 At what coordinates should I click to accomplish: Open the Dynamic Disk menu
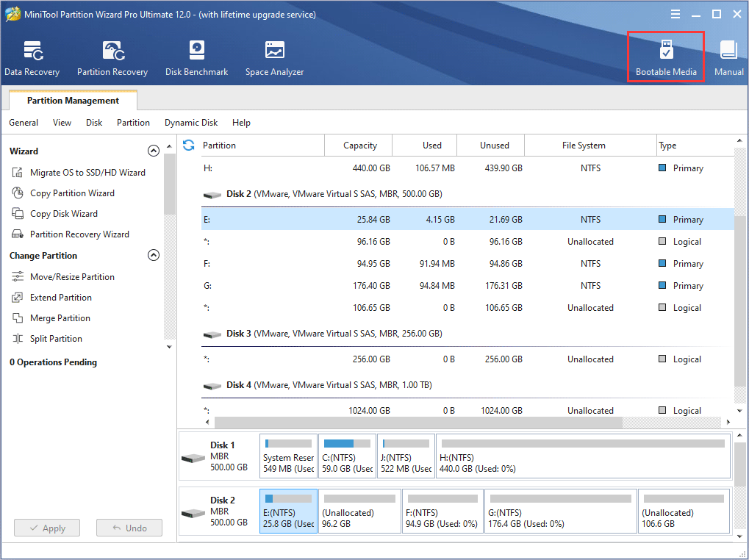click(x=191, y=123)
